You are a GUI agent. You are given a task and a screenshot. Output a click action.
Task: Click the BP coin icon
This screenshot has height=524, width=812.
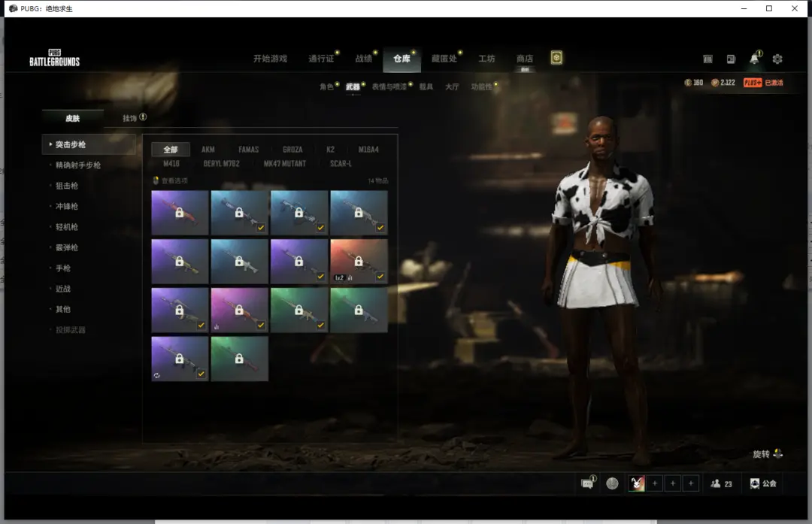(715, 83)
